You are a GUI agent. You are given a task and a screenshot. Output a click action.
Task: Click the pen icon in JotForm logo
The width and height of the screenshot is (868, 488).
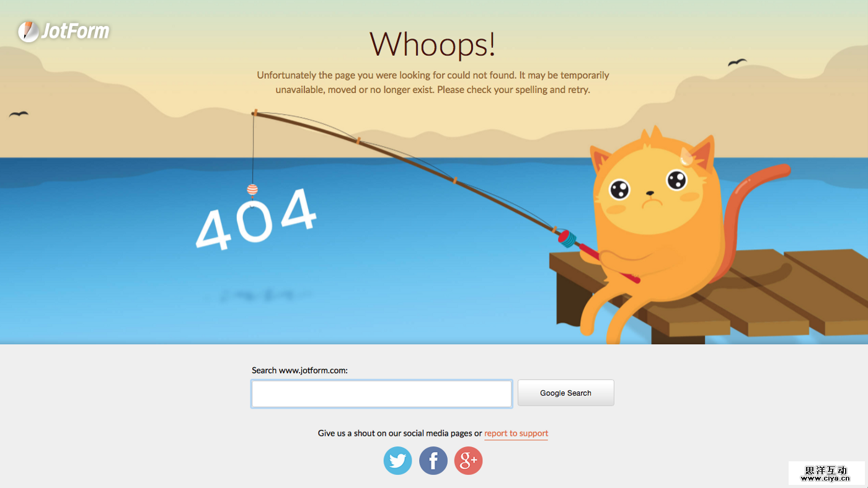27,32
